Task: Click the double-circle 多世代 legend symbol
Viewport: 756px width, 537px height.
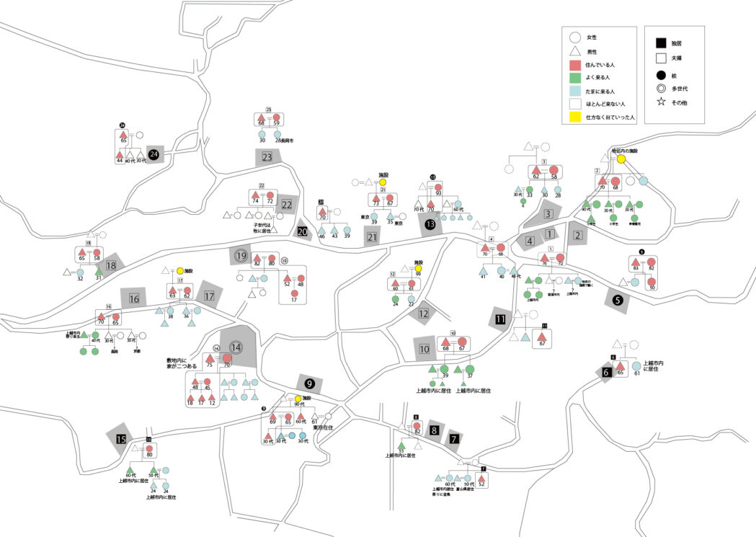Action: tap(660, 89)
